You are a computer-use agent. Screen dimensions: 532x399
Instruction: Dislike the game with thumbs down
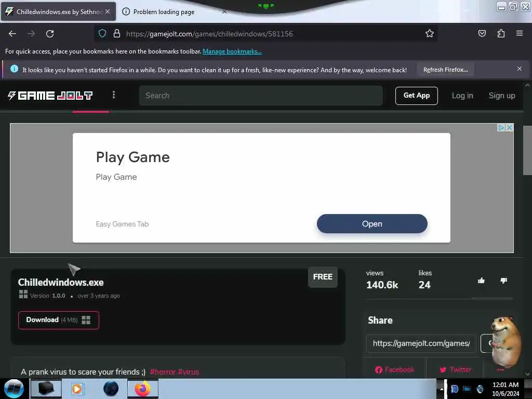coord(503,281)
